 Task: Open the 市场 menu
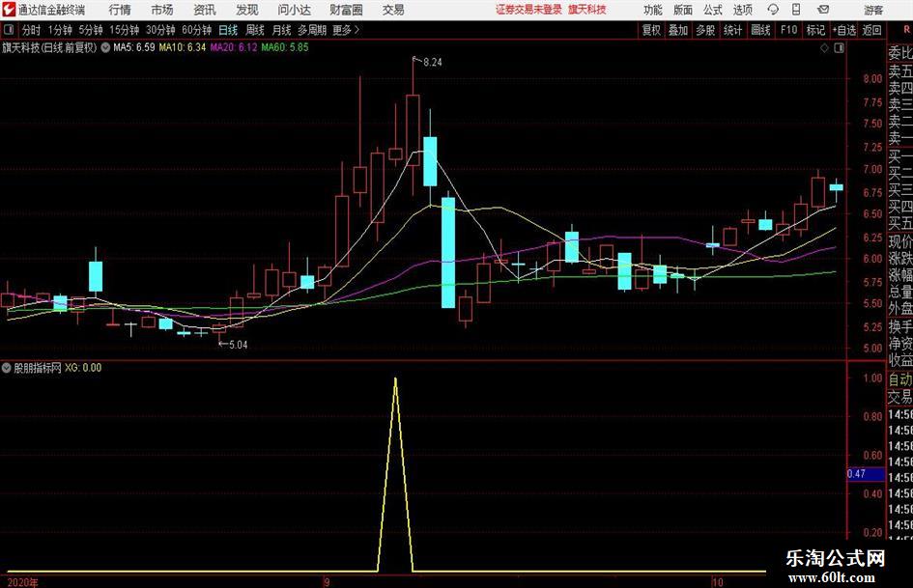162,10
